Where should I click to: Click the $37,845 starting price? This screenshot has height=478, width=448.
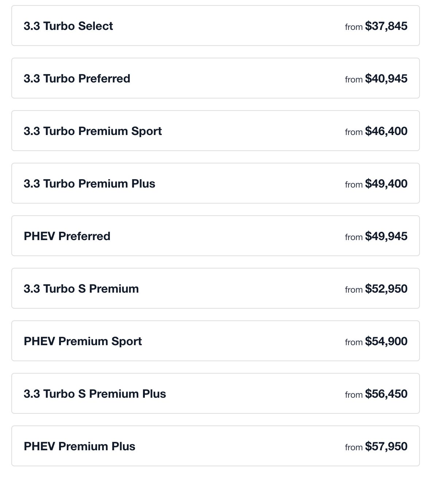[386, 26]
